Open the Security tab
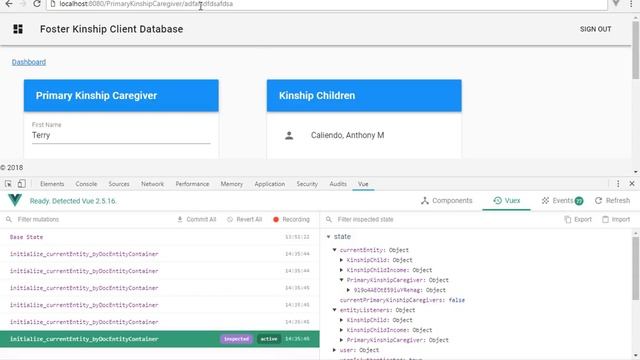 pos(307,184)
